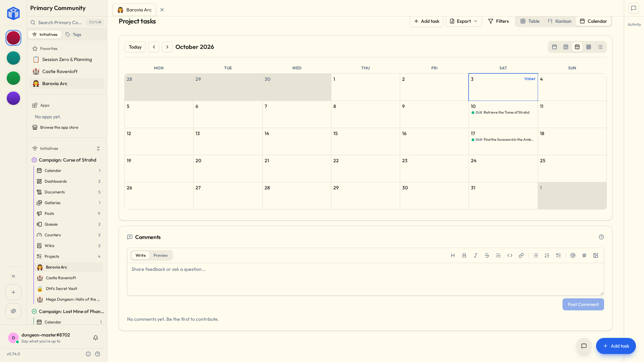Apply italic formatting in comment editor

(476, 255)
